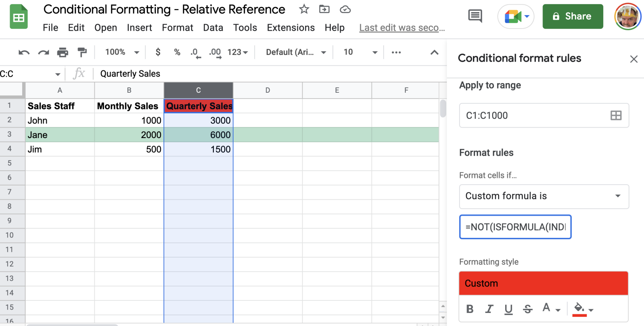Select the Paint format tool
644x326 pixels.
(x=82, y=52)
